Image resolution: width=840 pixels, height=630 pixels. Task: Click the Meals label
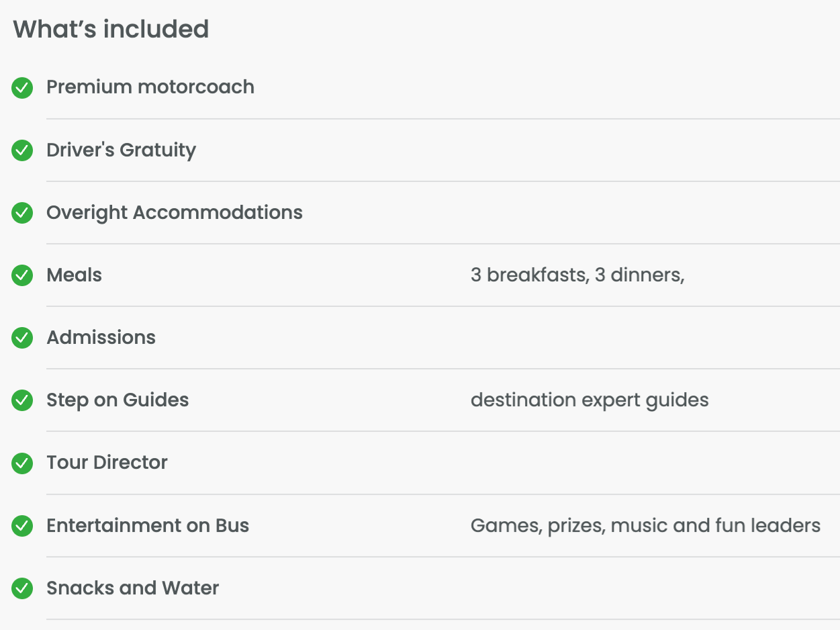coord(74,275)
